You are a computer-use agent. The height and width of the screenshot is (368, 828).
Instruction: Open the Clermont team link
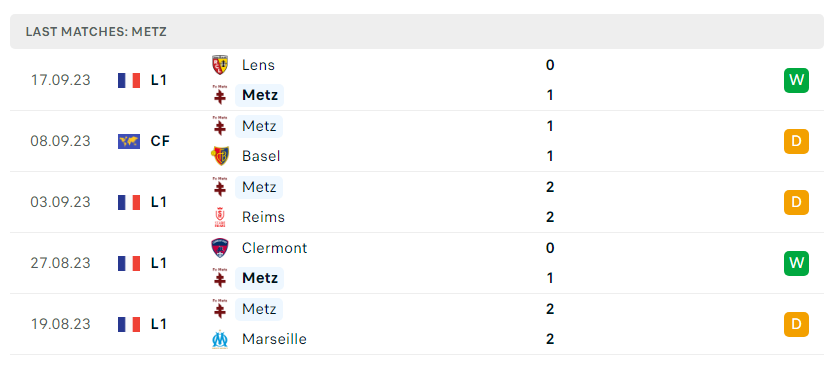[274, 248]
